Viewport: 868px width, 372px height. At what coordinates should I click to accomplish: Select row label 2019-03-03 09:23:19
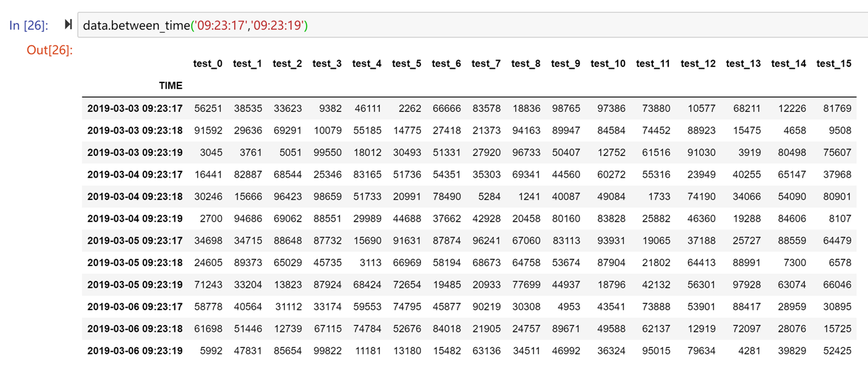tap(135, 152)
